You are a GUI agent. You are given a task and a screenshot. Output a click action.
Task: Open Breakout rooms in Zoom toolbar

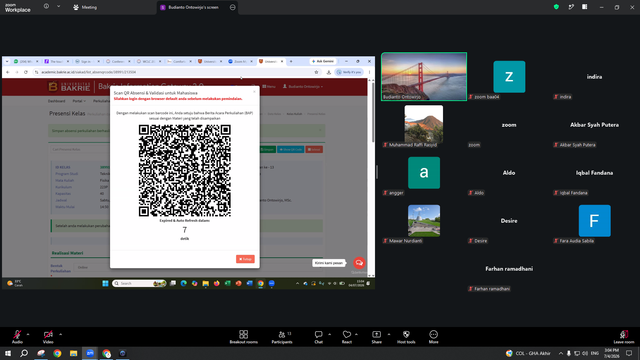244,337
